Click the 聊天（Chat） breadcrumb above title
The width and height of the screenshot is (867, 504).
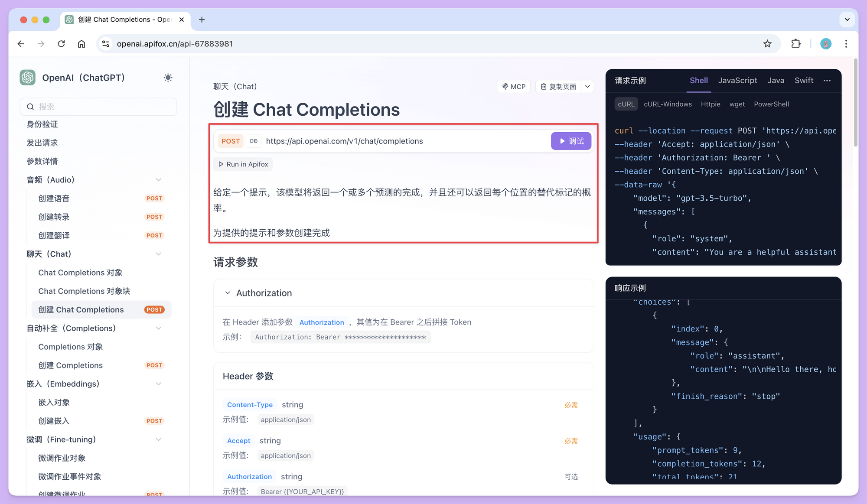click(x=235, y=87)
